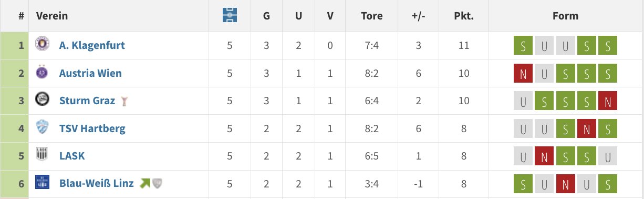Screen dimensions: 644x199
Task: Click the first green S form box for A. Klagenfurt
Action: point(523,46)
